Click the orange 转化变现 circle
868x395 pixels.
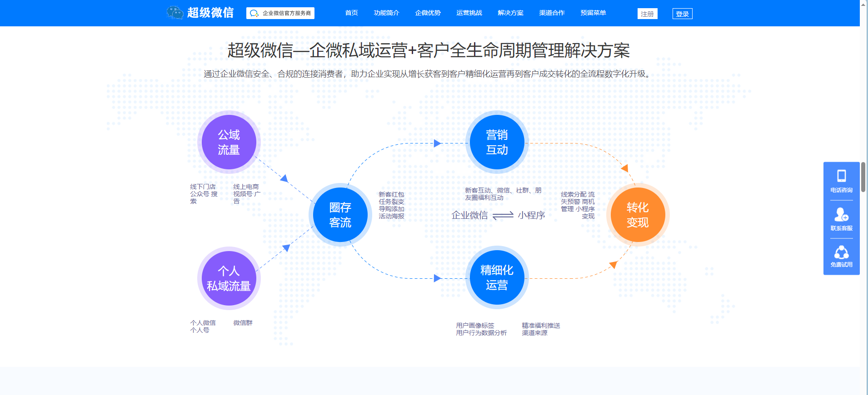pos(638,215)
